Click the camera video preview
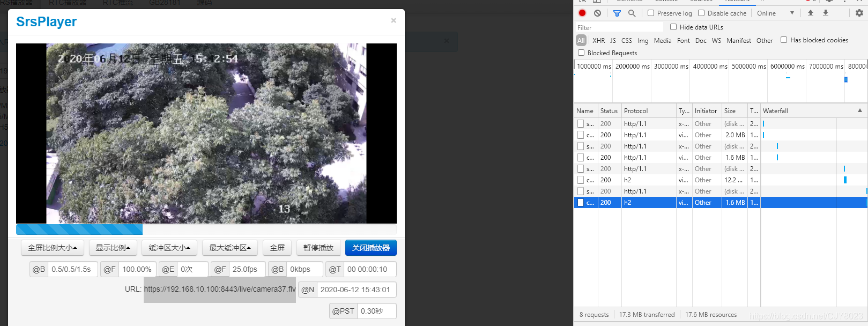868x326 pixels. (x=206, y=134)
